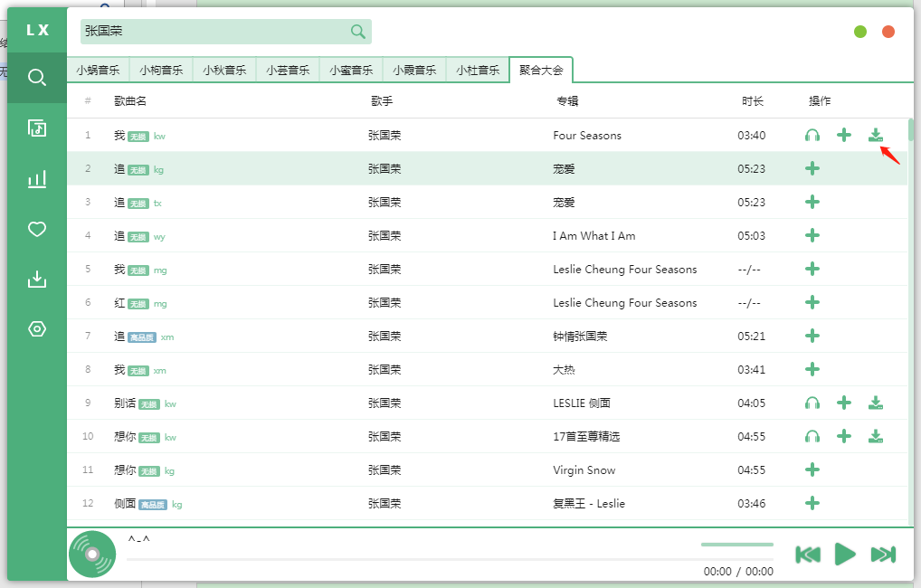Add track 侧面 using its plus icon
The width and height of the screenshot is (921, 588).
tap(812, 503)
